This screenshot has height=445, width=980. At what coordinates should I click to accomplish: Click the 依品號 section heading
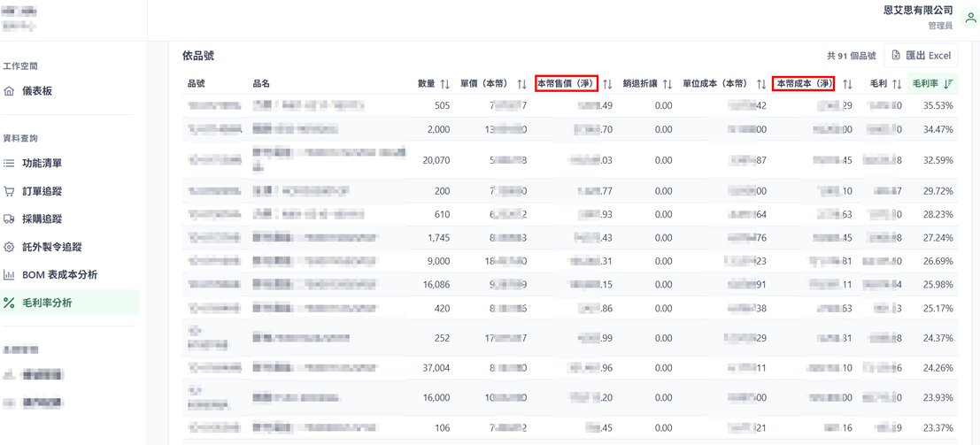198,56
